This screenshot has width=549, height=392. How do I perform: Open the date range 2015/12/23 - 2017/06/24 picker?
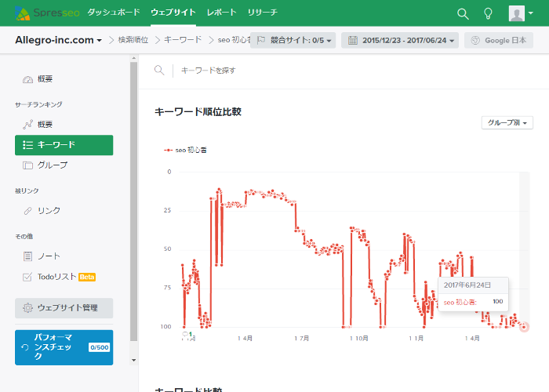[400, 40]
